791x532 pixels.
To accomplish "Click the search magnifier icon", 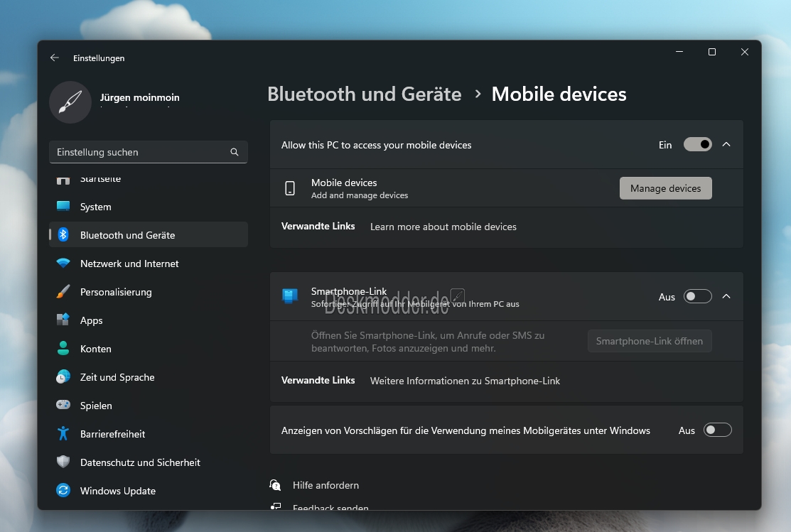I will tap(235, 152).
